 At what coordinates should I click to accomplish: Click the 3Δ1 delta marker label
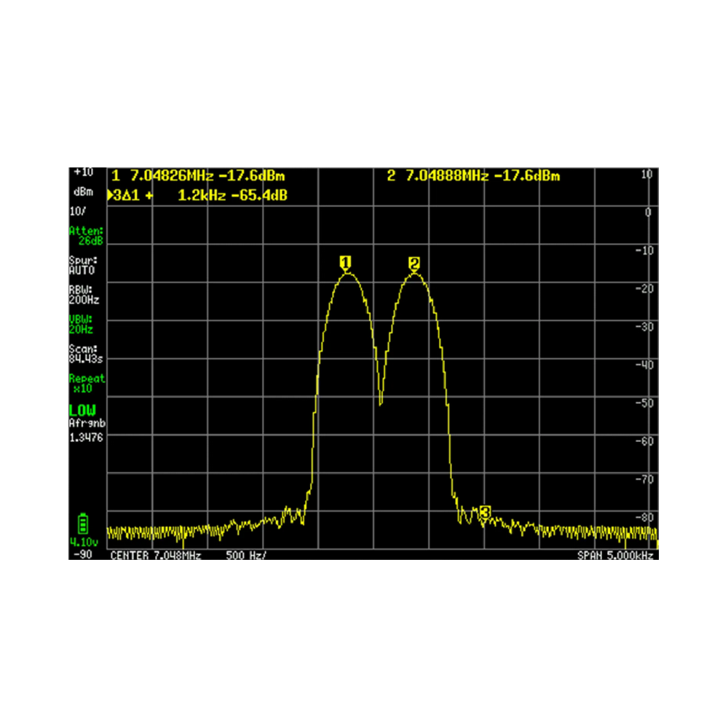coord(127,195)
